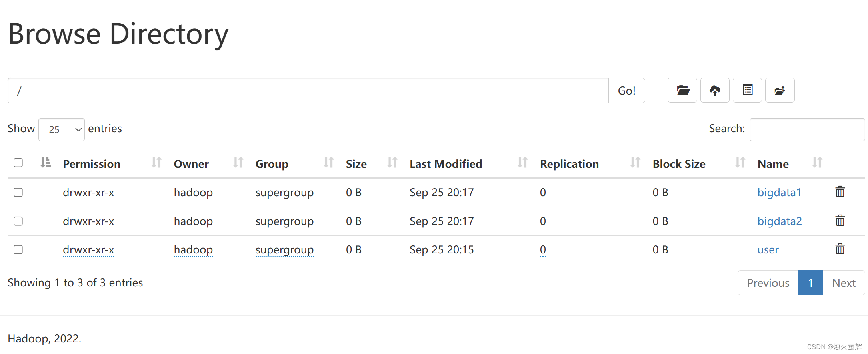Click the cut selected files clipboard icon
The width and height of the screenshot is (868, 354).
(747, 90)
